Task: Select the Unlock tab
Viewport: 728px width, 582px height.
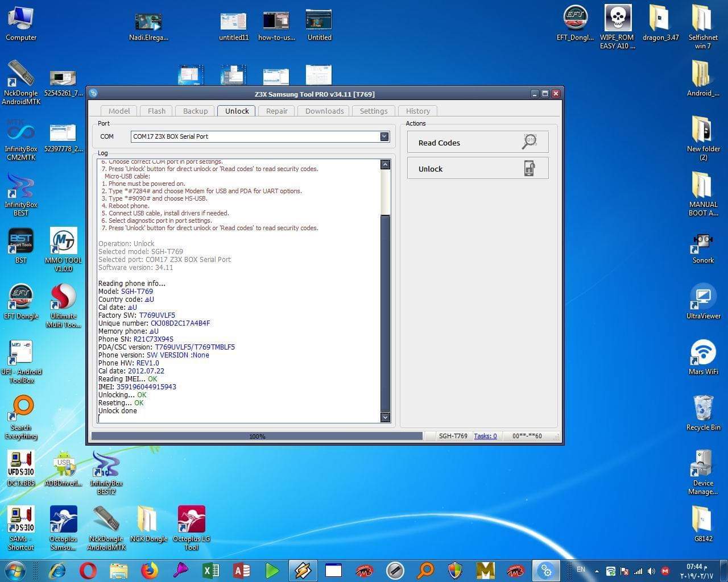Action: [x=237, y=111]
